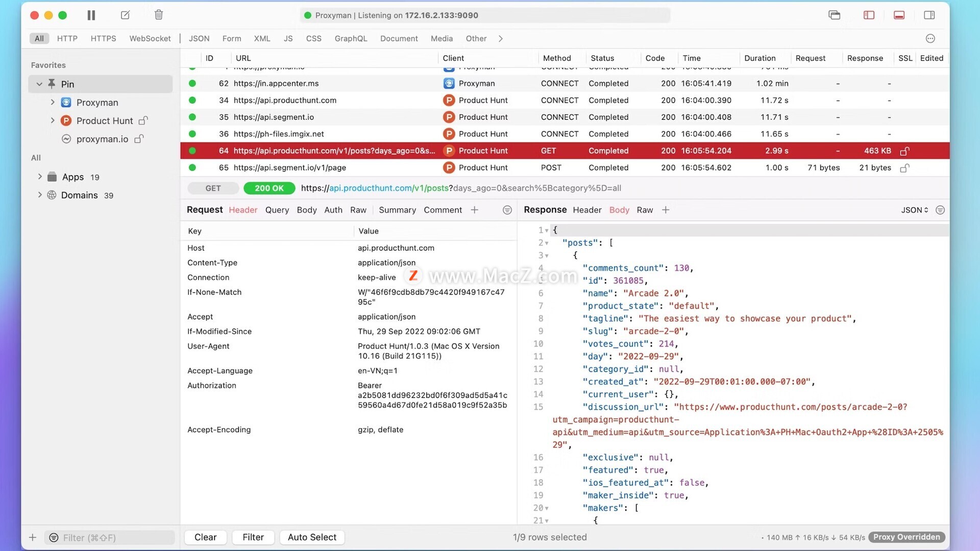Click the pin icon in Favorites
This screenshot has height=551, width=980.
[x=52, y=84]
